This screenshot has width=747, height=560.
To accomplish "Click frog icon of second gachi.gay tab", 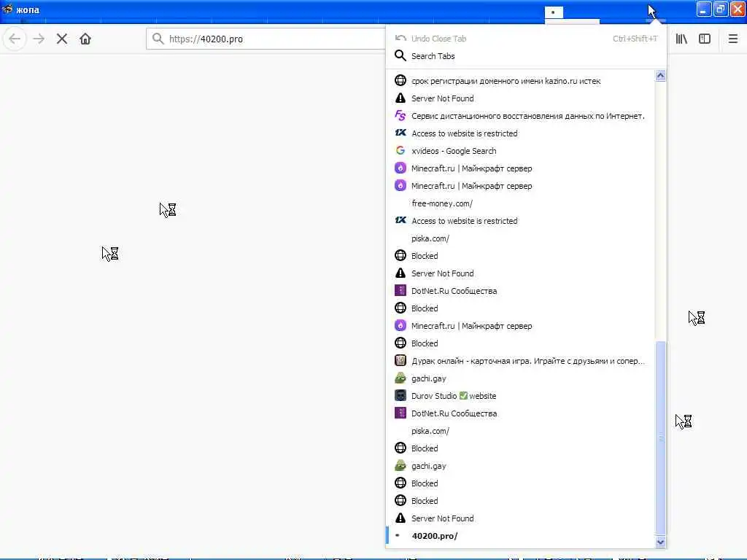I will 400,466.
